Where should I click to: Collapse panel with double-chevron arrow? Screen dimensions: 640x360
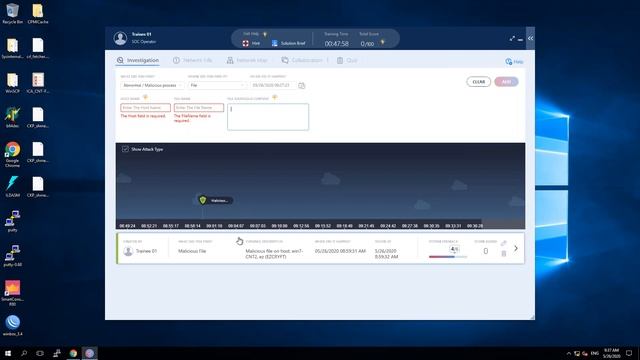pyautogui.click(x=530, y=38)
